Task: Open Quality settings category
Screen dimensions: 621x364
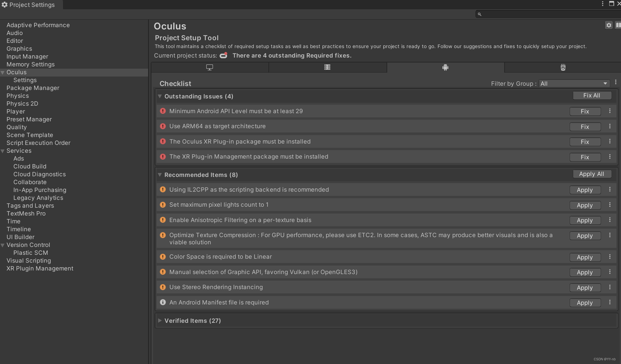Action: coord(17,127)
